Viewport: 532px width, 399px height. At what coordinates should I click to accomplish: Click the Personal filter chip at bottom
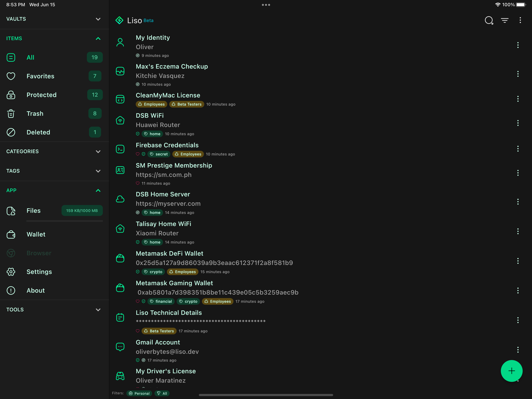[x=139, y=393]
